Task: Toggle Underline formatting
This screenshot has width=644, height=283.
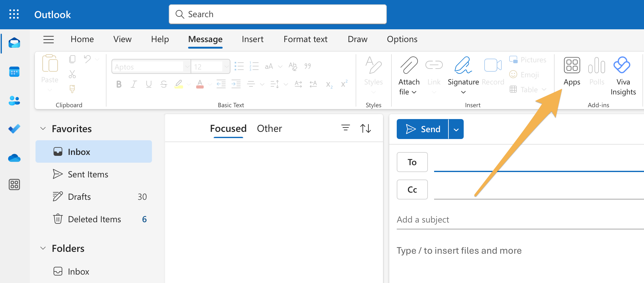Action: [149, 84]
